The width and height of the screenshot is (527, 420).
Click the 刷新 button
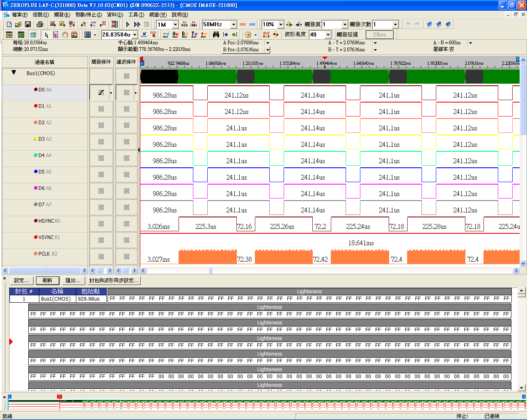pyautogui.click(x=47, y=281)
